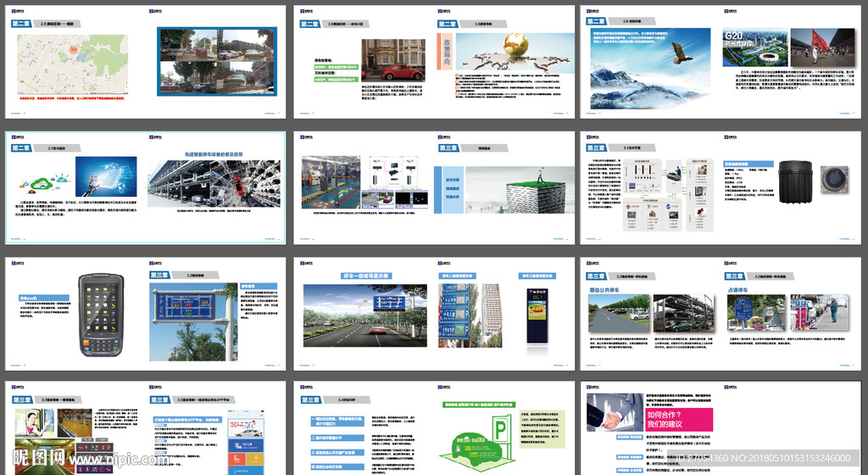Click the last blue bar in the 3.4 list
This screenshot has height=475, width=868.
click(x=337, y=467)
